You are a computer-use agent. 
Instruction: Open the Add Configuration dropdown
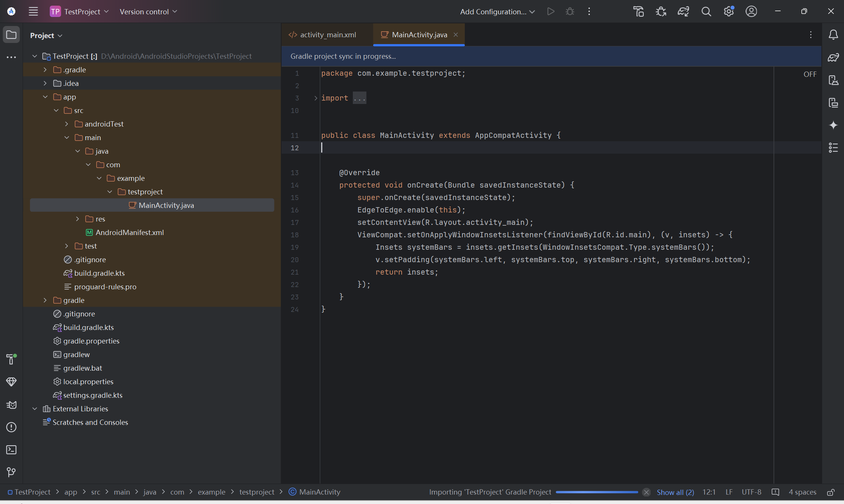point(497,12)
